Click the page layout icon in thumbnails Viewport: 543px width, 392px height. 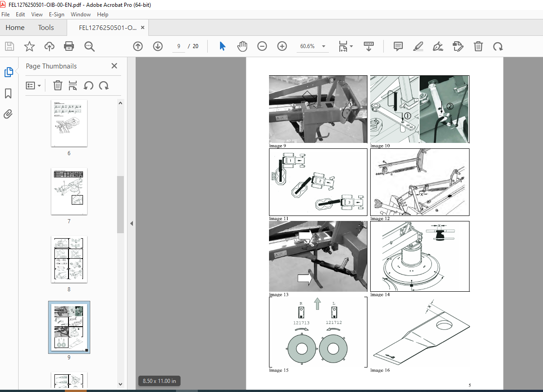click(x=73, y=86)
